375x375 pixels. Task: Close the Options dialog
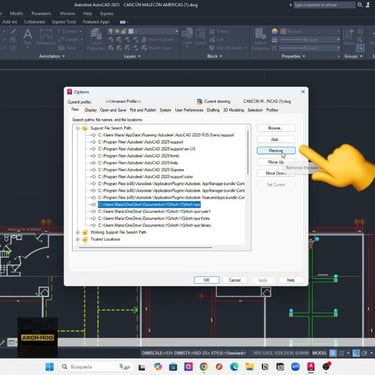point(303,92)
